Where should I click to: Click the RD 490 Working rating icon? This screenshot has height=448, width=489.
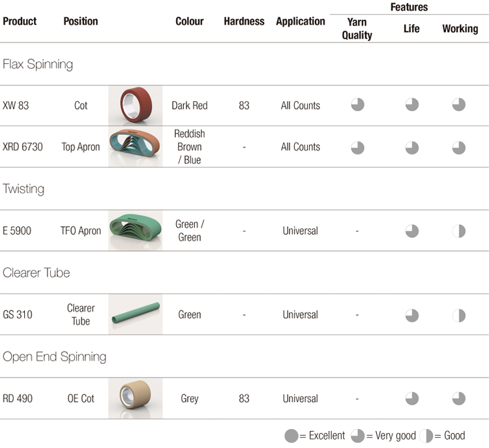coord(459,398)
